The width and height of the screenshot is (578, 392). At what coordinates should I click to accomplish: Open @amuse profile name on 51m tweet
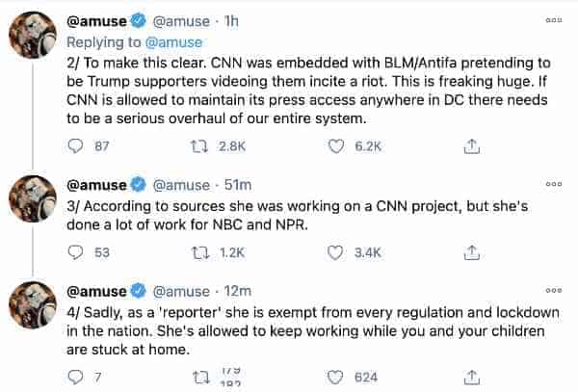tap(96, 185)
